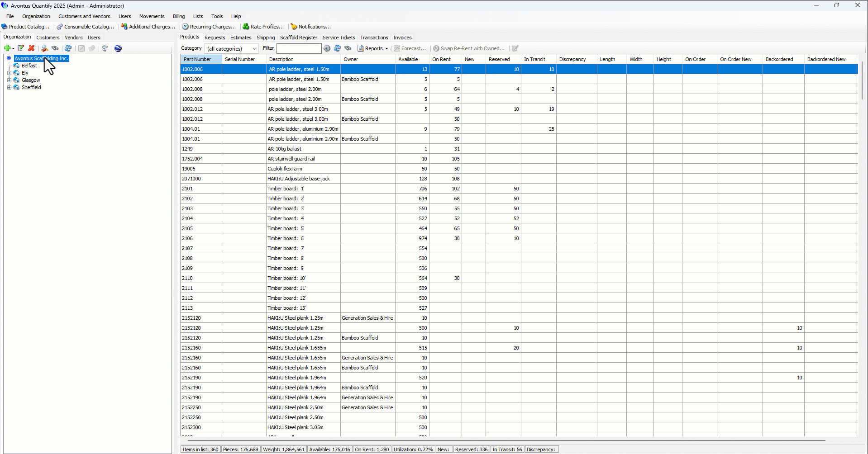Sort by the Available column header

pyautogui.click(x=408, y=59)
